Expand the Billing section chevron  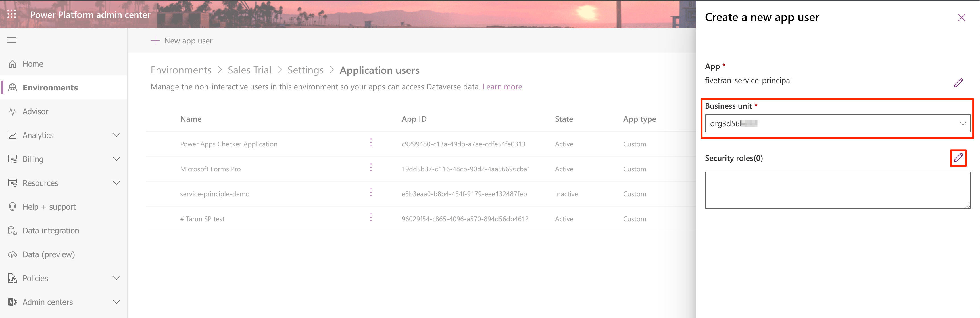[116, 159]
